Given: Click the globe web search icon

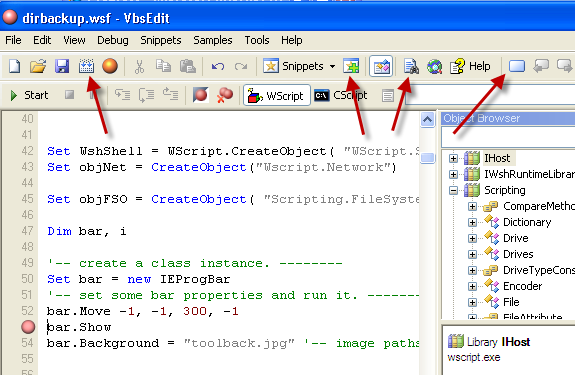Looking at the screenshot, I should 435,66.
